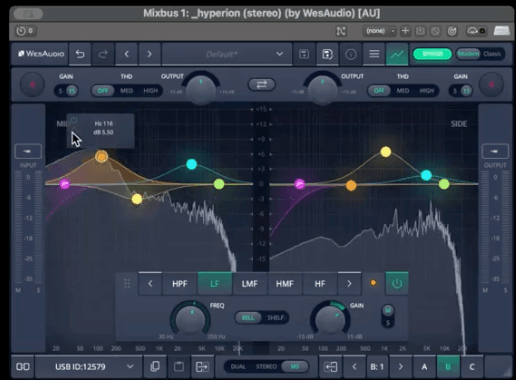Open the Default* preset dropdown
The width and height of the screenshot is (516, 380).
click(227, 54)
